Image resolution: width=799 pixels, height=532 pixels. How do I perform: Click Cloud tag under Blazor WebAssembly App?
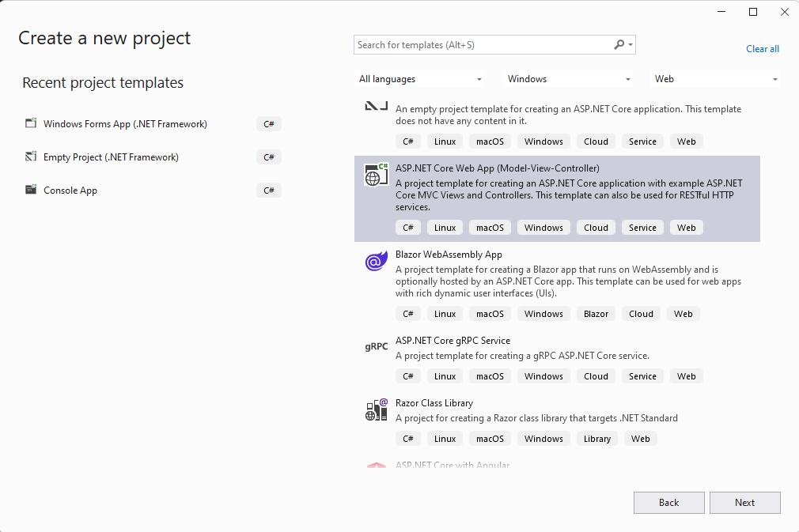(x=641, y=314)
